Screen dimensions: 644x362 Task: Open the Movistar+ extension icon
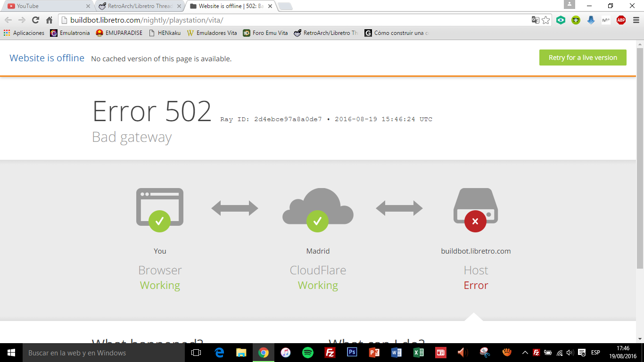tap(606, 20)
